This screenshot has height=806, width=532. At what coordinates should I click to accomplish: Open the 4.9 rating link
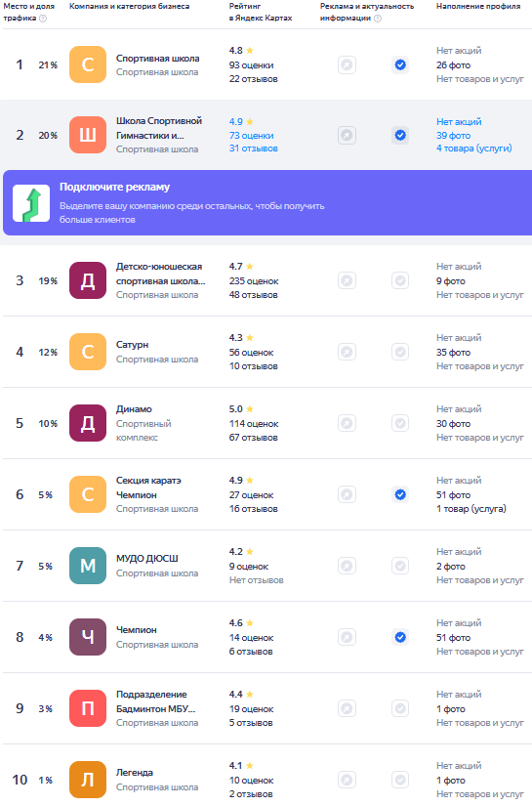pos(241,122)
